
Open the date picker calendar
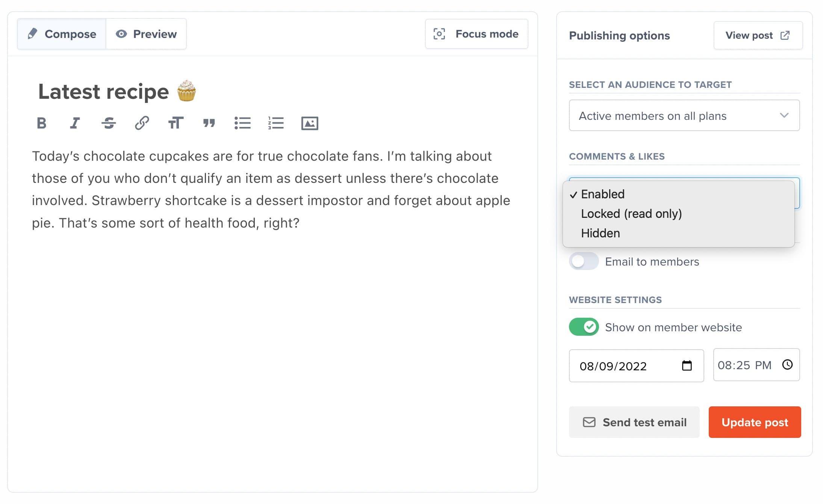(x=687, y=365)
